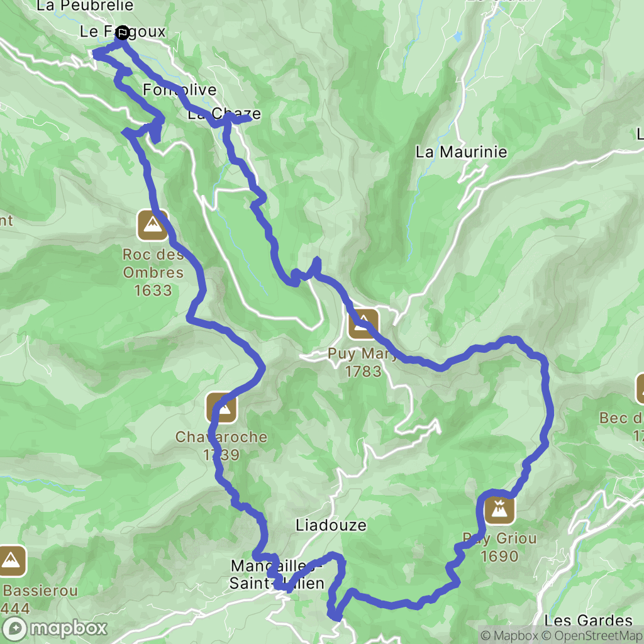Click the Mandailles-Saint-Julien town label
The height and width of the screenshot is (644, 644).
(x=277, y=575)
